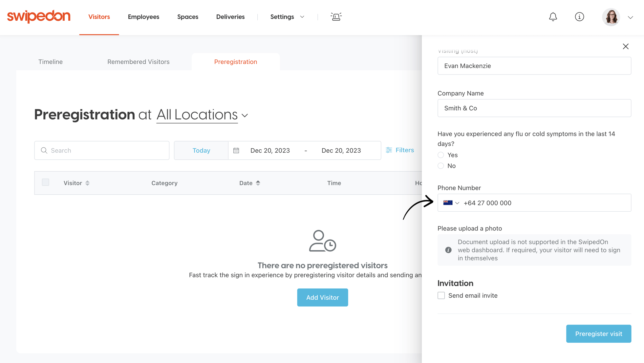Click the Preregister visit button
644x363 pixels.
coord(598,333)
